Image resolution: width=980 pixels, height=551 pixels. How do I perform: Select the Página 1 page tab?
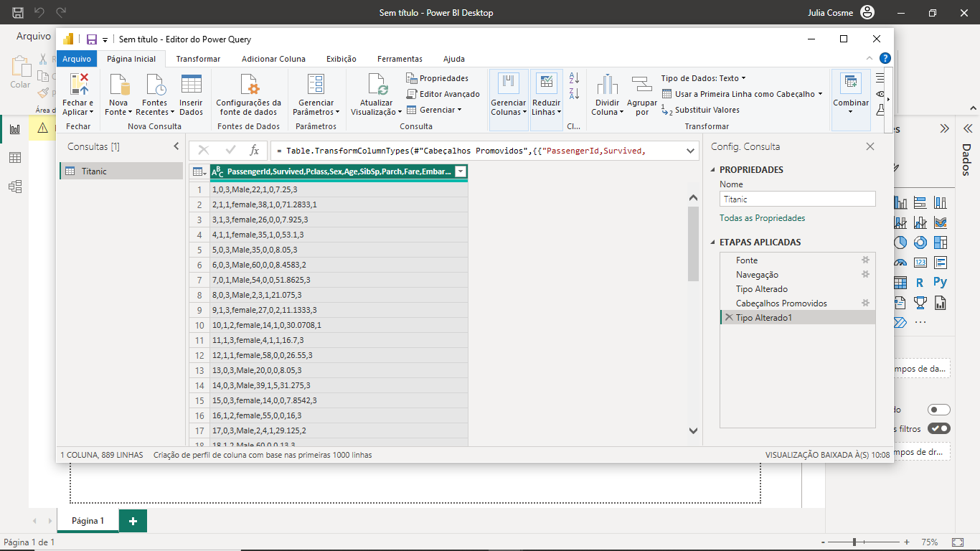pos(88,521)
